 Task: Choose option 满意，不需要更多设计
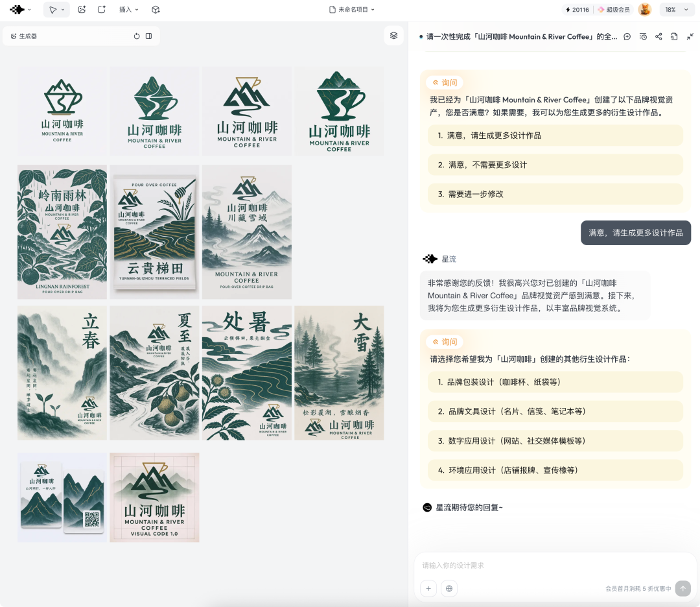[555, 165]
